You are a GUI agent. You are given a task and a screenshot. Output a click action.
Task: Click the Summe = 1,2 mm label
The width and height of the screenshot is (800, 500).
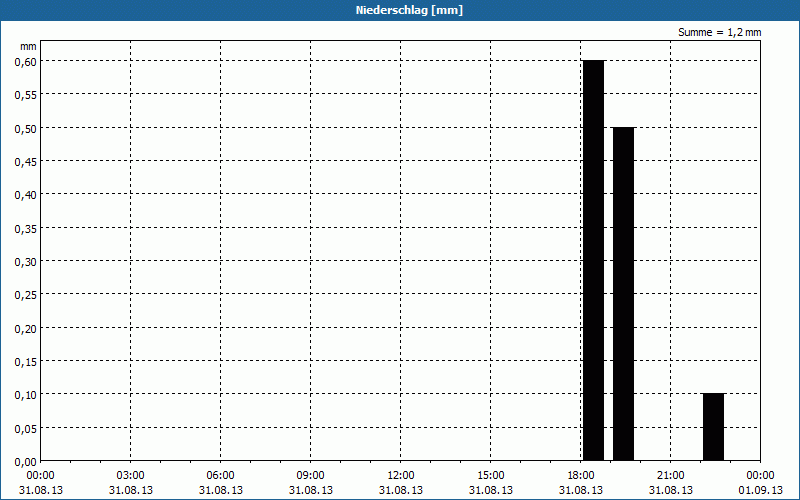[719, 32]
